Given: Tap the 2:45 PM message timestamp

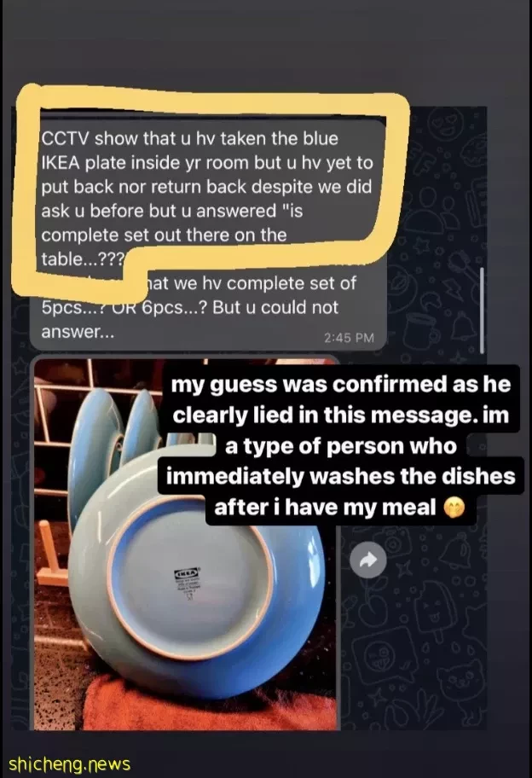Looking at the screenshot, I should (349, 338).
